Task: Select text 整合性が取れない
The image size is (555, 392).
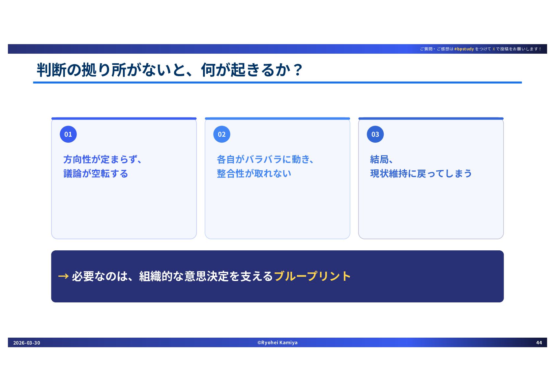Action: point(254,174)
